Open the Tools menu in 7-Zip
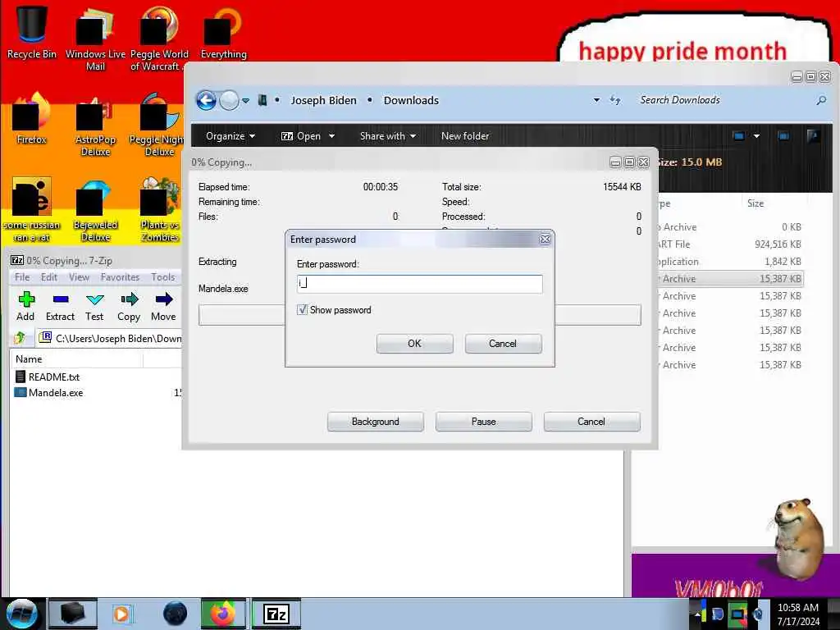The height and width of the screenshot is (630, 840). point(163,277)
